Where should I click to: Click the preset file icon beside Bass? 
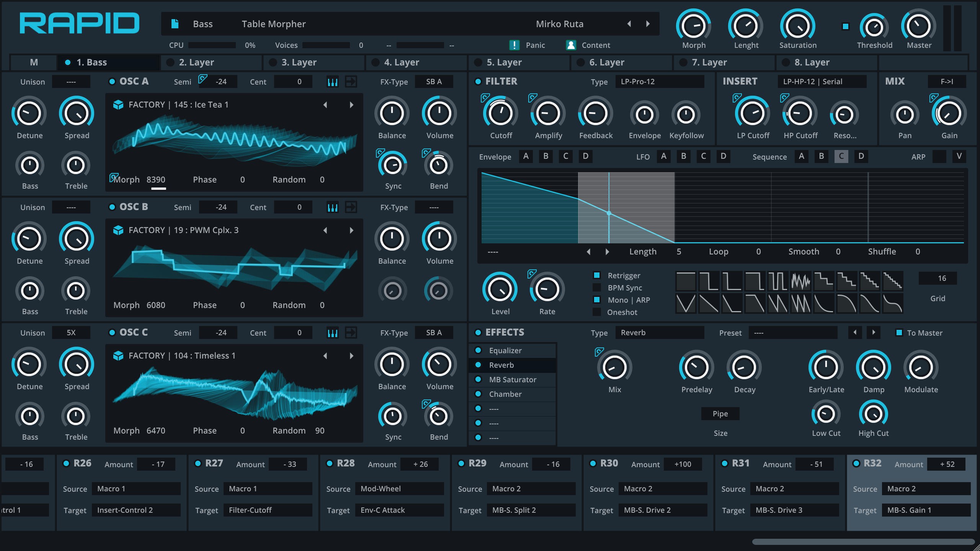(x=175, y=24)
